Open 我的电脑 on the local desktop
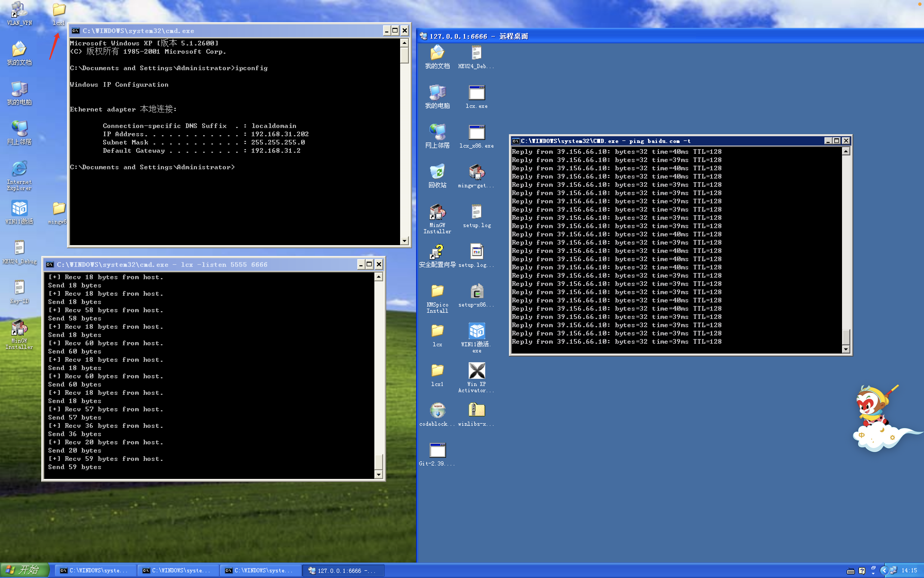The height and width of the screenshot is (578, 924). 19,93
